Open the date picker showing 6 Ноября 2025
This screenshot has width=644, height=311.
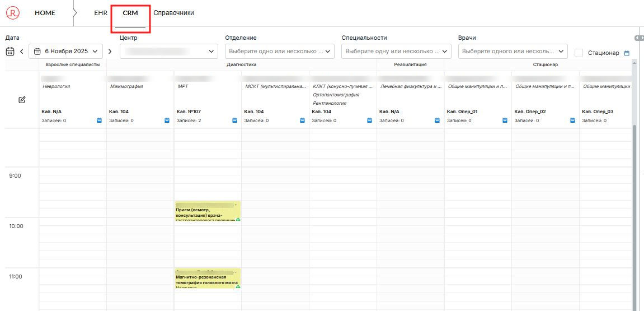coord(66,52)
